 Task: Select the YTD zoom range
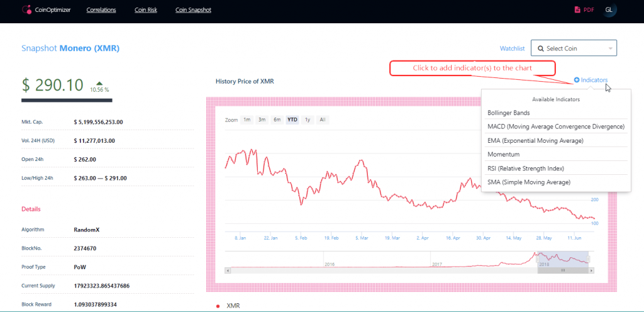tap(292, 120)
